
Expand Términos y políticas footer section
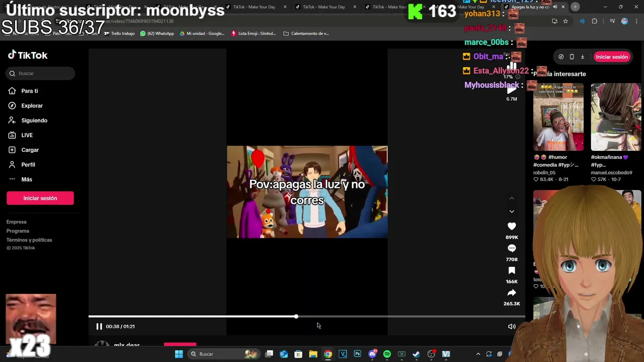[x=29, y=240]
